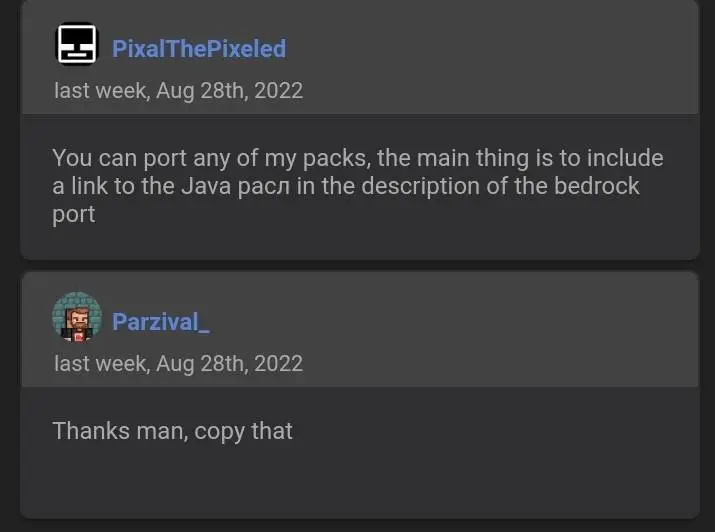Click "last week" on PixalThePixeled's comment
The width and height of the screenshot is (715, 532).
(x=100, y=90)
